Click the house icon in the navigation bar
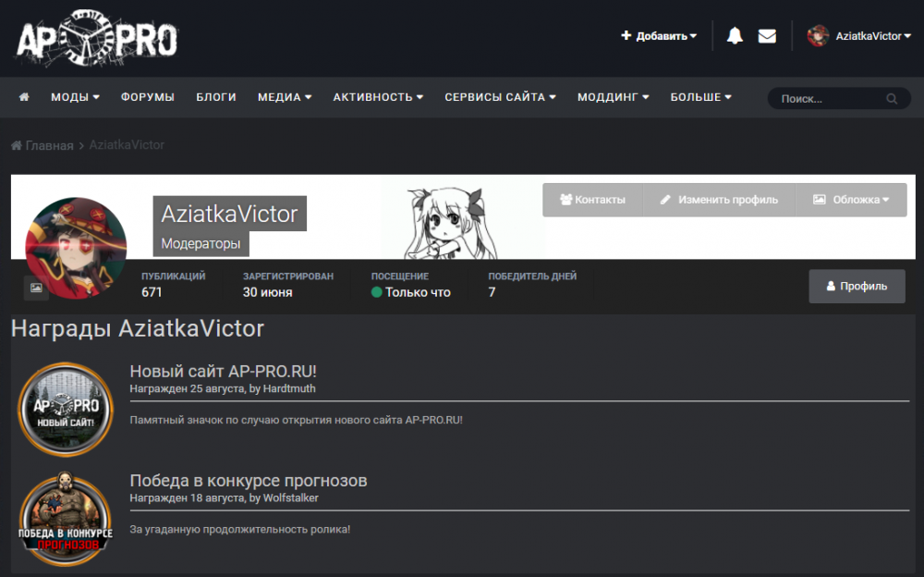The width and height of the screenshot is (924, 577). (x=24, y=97)
